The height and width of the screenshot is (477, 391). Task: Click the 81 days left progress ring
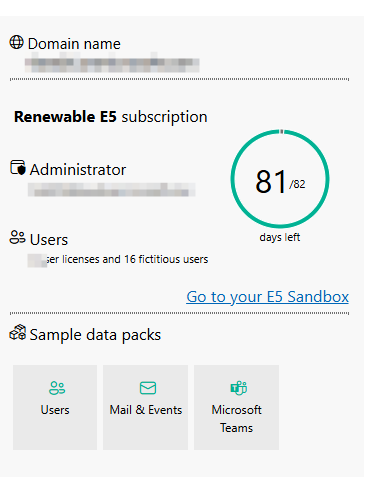[x=280, y=179]
